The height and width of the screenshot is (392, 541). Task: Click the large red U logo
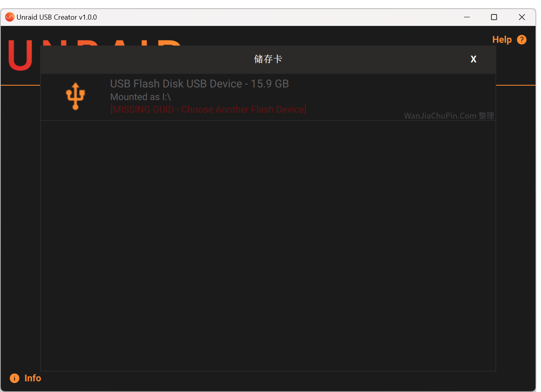tap(20, 55)
